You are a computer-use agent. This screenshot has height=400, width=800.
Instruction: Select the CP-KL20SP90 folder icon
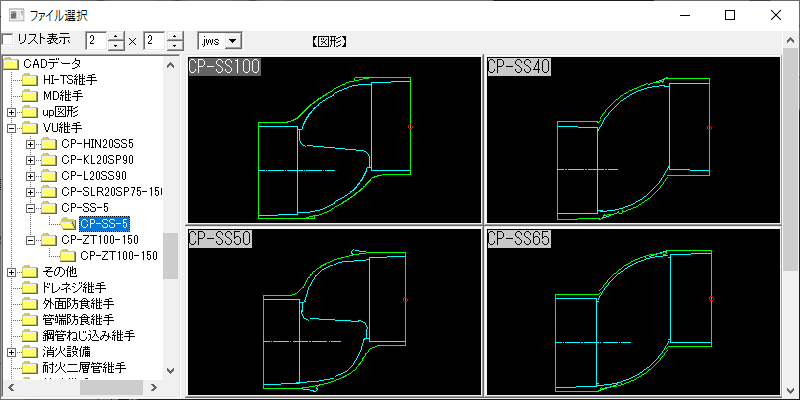(x=49, y=160)
